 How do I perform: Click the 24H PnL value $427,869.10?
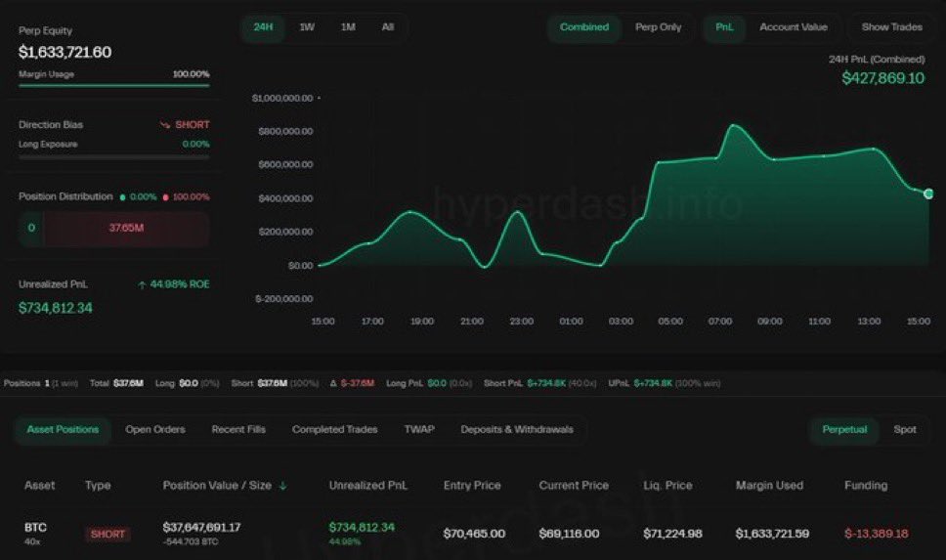[882, 78]
